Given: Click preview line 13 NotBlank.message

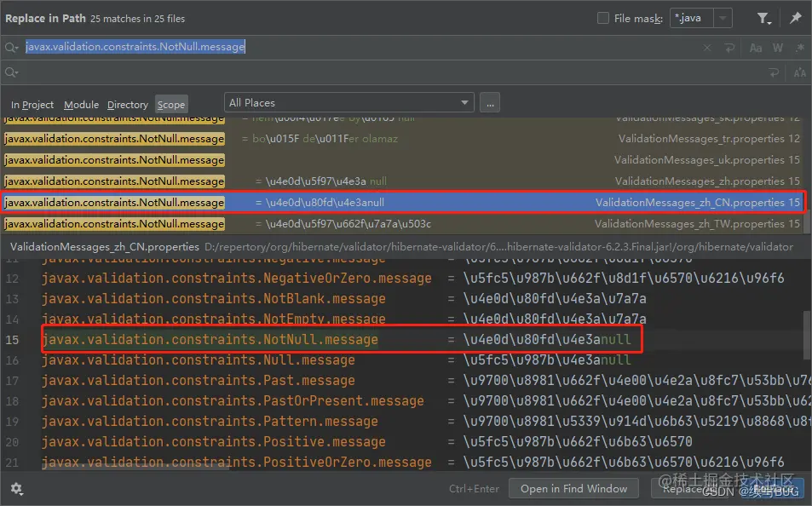Looking at the screenshot, I should click(213, 299).
